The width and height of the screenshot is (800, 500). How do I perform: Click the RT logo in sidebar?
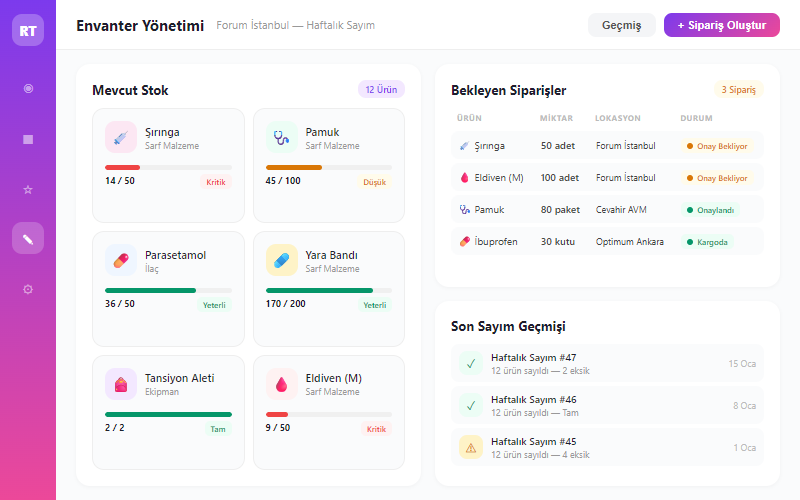click(x=28, y=30)
